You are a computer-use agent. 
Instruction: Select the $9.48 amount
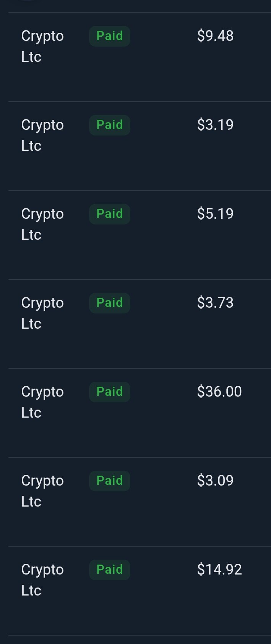coord(215,36)
